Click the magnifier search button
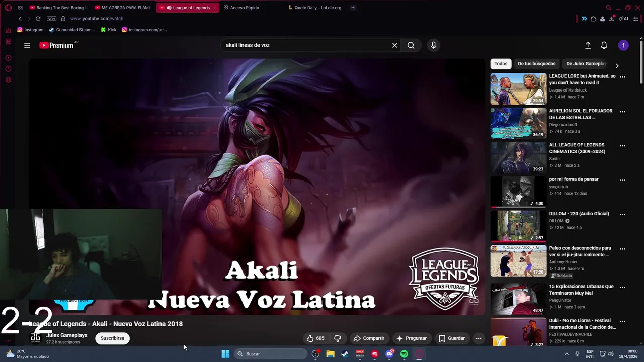This screenshot has width=644, height=362. [x=411, y=45]
